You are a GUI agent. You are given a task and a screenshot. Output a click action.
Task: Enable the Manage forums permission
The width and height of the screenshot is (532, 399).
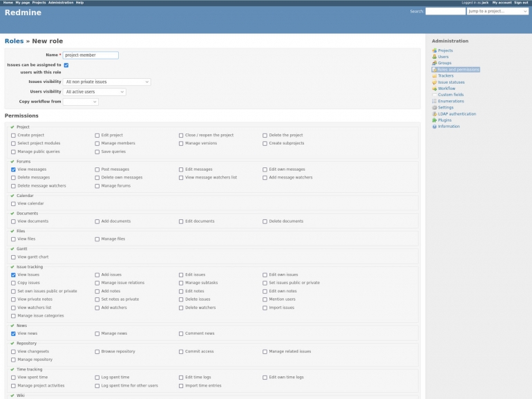coord(97,186)
